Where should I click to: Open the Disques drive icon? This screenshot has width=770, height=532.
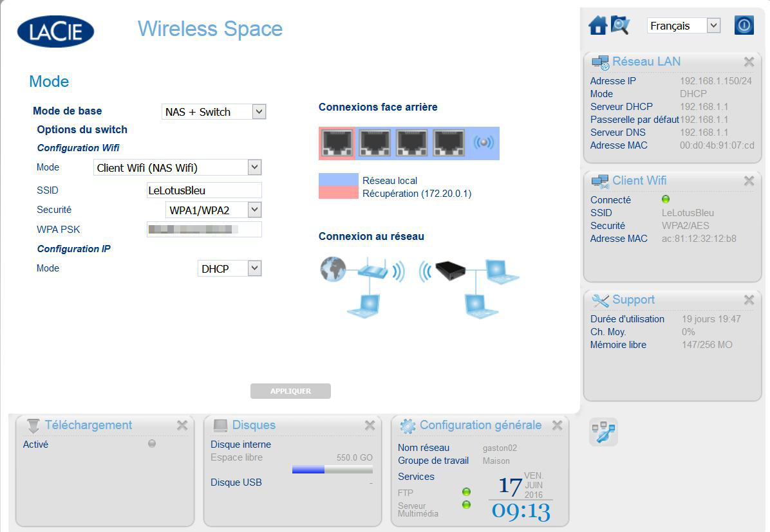220,425
